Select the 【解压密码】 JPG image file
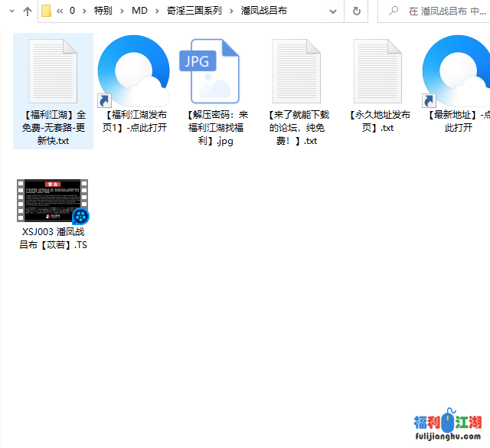The width and height of the screenshot is (490, 448). tap(210, 71)
